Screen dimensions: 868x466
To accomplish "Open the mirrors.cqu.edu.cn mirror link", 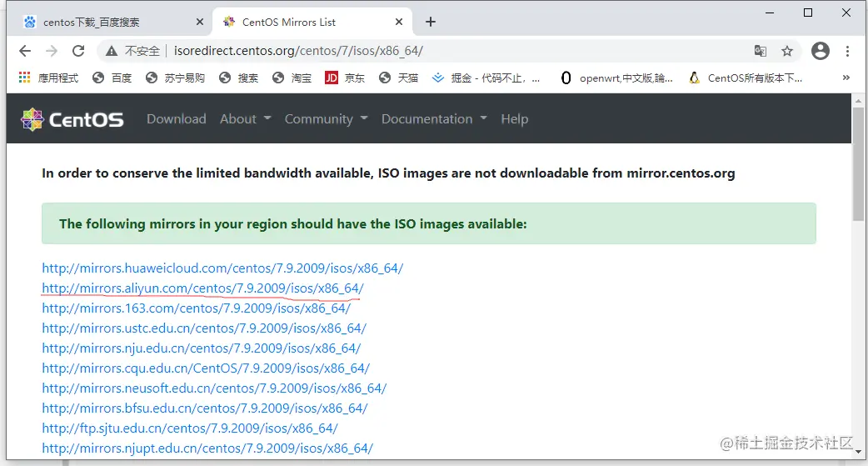I will click(x=206, y=368).
